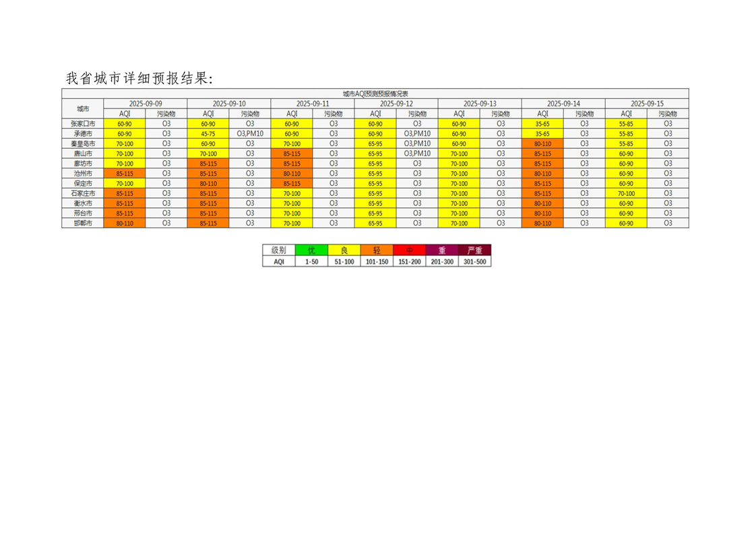Click the 张家口市 row label
Image resolution: width=756 pixels, height=534 pixels.
tap(83, 124)
